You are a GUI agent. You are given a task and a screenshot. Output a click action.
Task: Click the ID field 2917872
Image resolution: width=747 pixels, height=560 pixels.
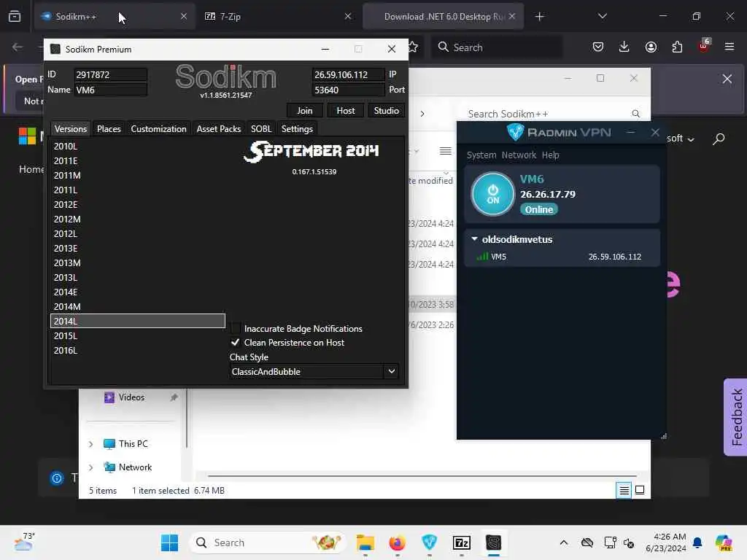click(x=110, y=75)
